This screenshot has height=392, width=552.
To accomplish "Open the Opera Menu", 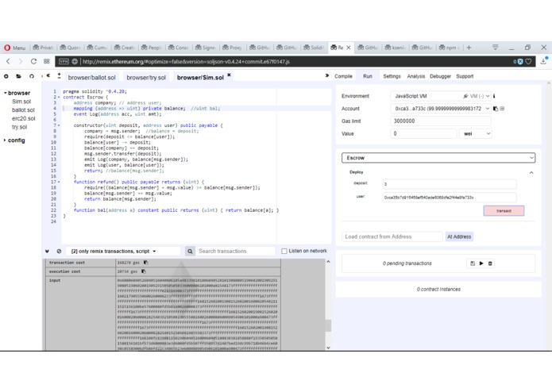I will (x=15, y=48).
